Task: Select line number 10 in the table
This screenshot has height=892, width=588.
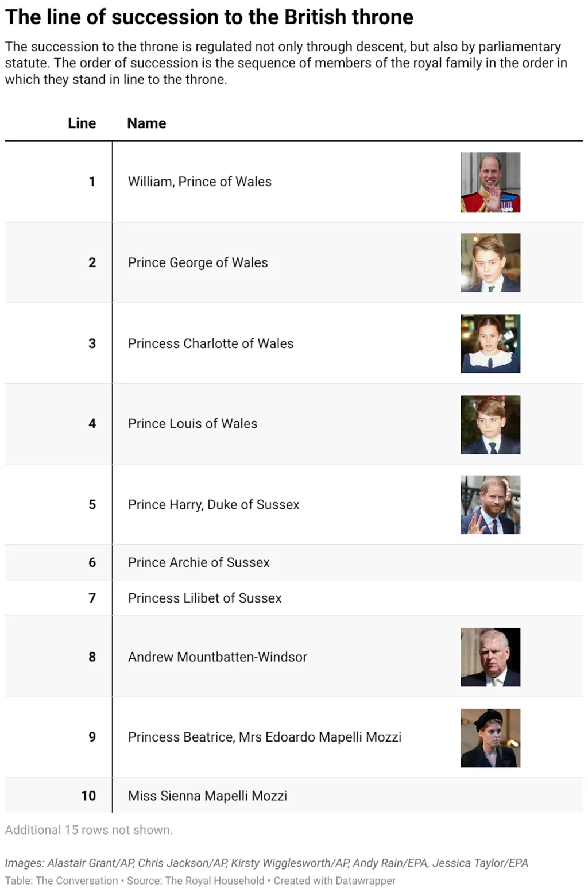Action: click(x=88, y=796)
